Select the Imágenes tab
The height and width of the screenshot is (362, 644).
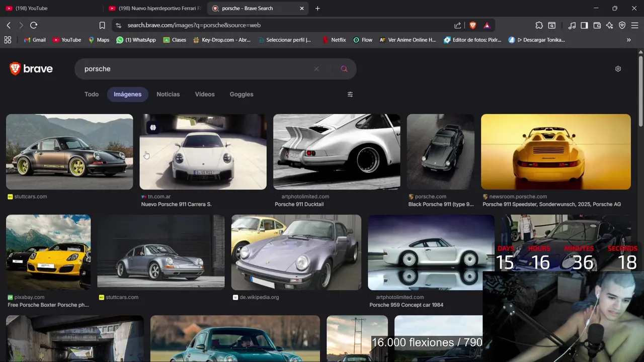tap(128, 94)
